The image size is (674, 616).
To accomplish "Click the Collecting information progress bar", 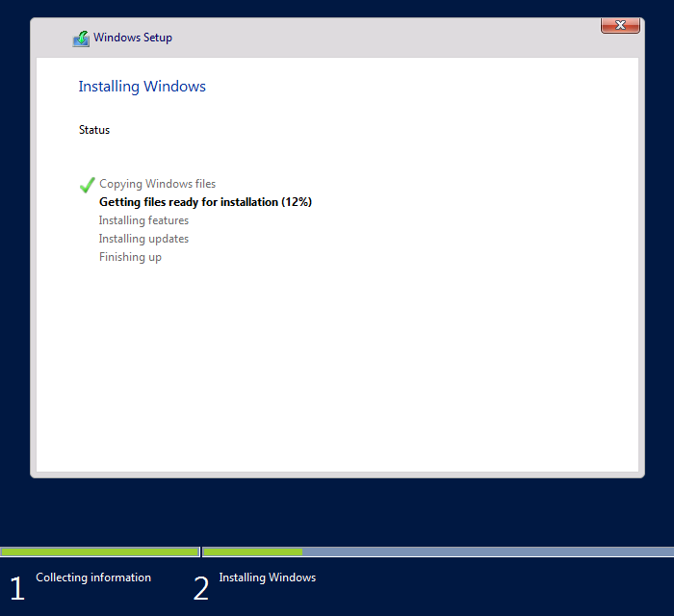I will 100,552.
